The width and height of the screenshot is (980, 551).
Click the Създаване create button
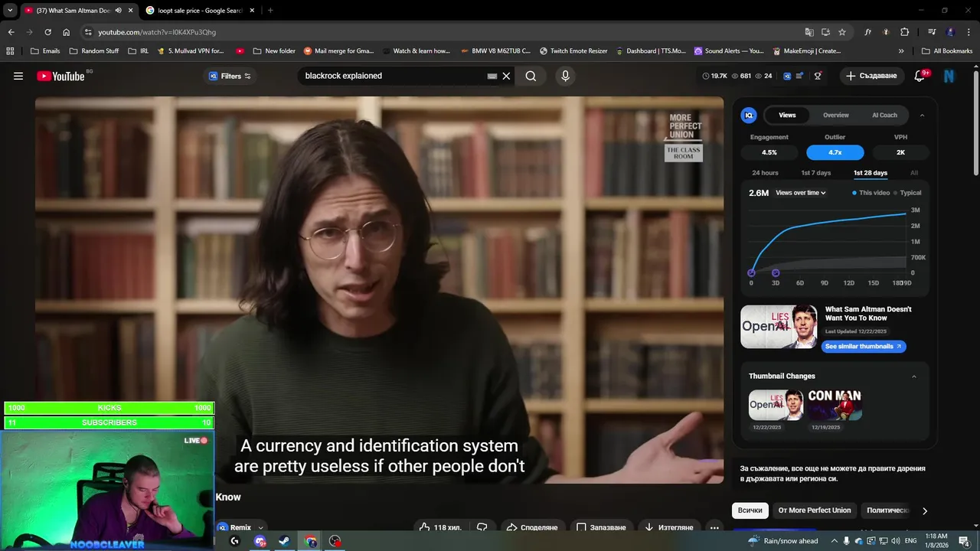(x=871, y=76)
